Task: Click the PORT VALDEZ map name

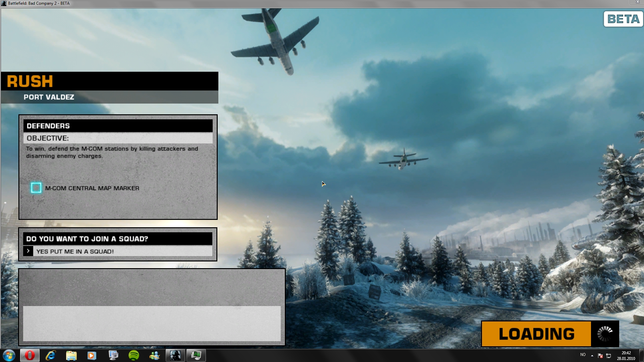Action: pos(49,97)
